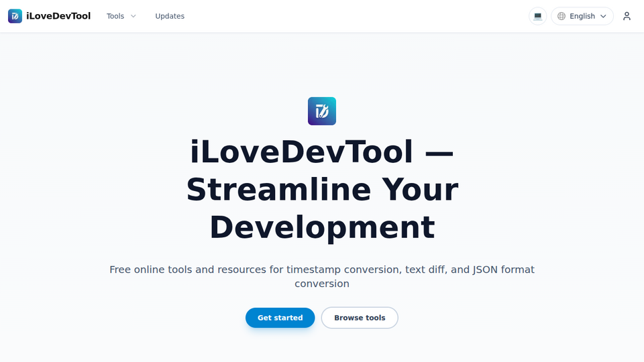Screen dimensions: 644x362
Task: Click the globe icon in language selector
Action: 561,16
